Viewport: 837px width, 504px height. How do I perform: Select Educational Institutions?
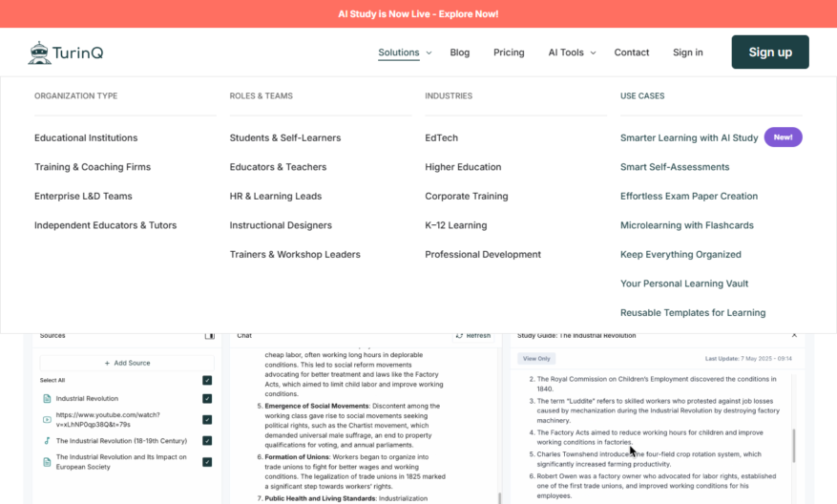(86, 137)
